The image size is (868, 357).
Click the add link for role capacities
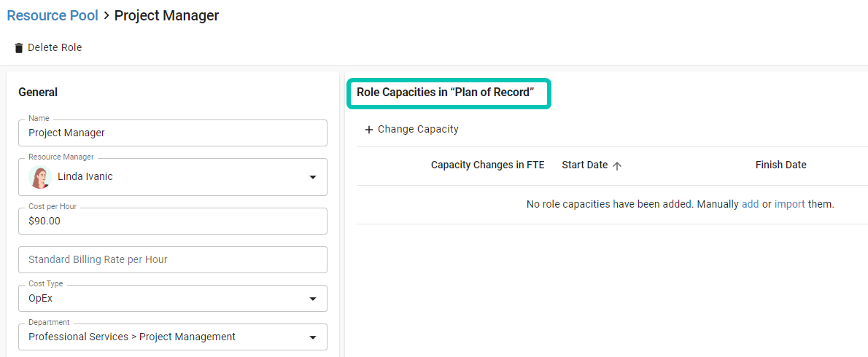[x=750, y=204]
